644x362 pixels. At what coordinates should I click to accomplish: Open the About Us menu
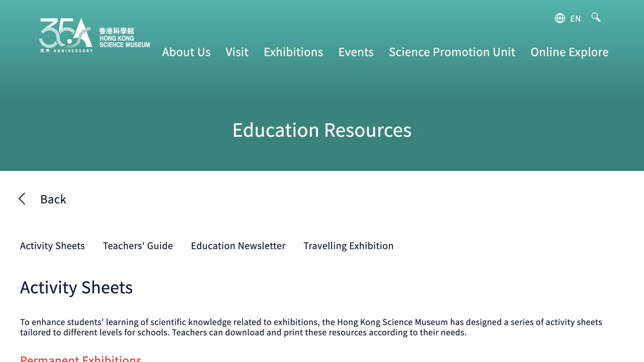[x=186, y=52]
